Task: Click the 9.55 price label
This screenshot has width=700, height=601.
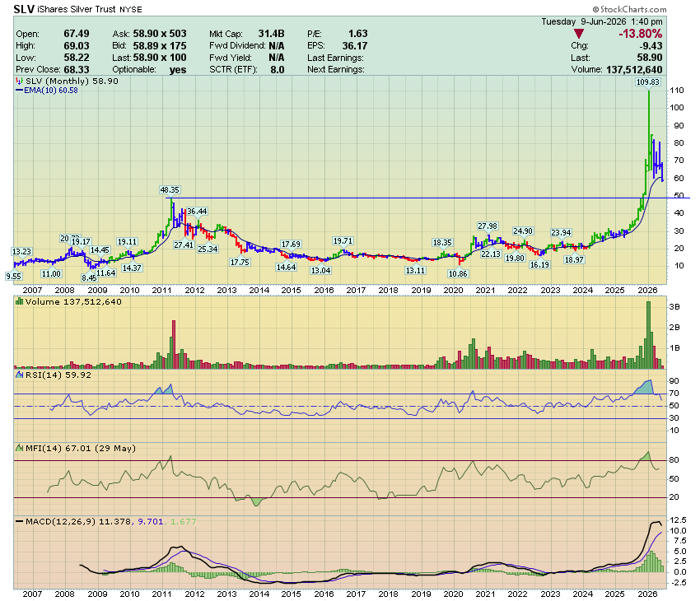Action: click(13, 276)
